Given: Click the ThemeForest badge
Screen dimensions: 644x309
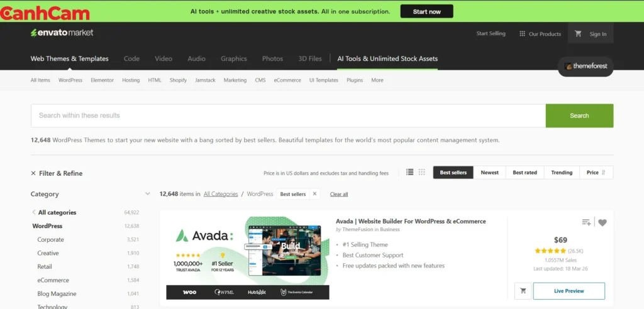Looking at the screenshot, I should (x=586, y=66).
